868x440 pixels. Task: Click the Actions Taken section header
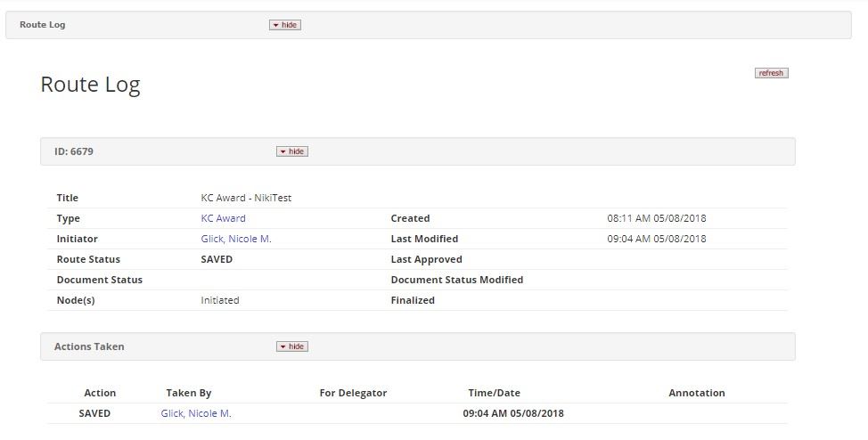pos(89,346)
